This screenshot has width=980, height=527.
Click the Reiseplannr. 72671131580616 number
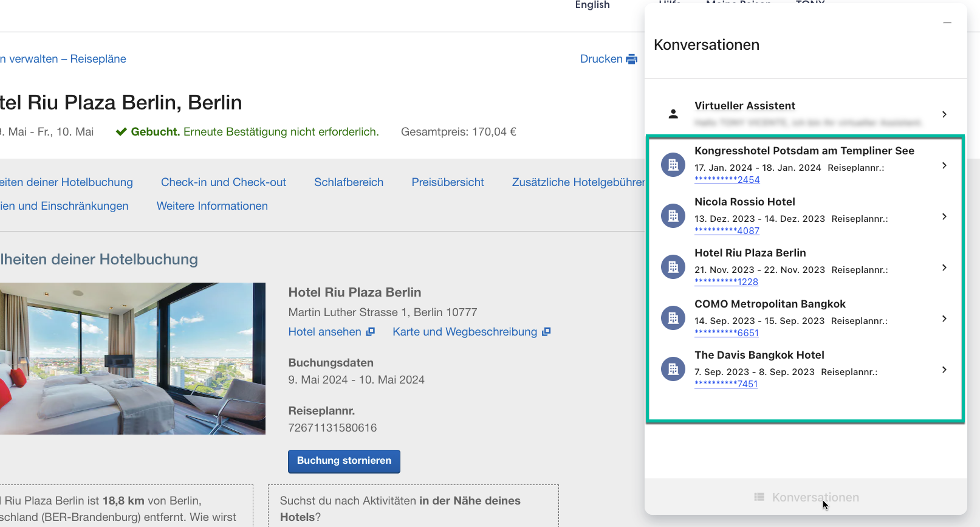point(333,428)
